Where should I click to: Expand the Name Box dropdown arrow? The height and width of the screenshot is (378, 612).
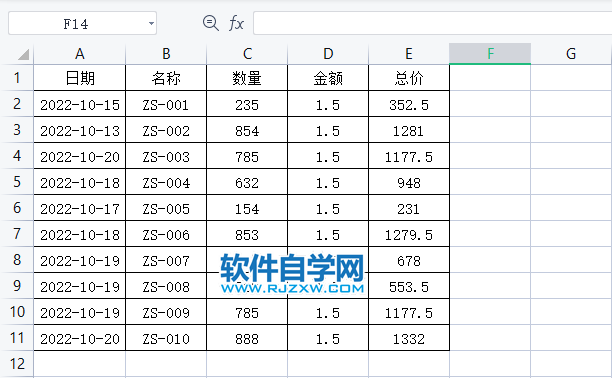click(151, 23)
